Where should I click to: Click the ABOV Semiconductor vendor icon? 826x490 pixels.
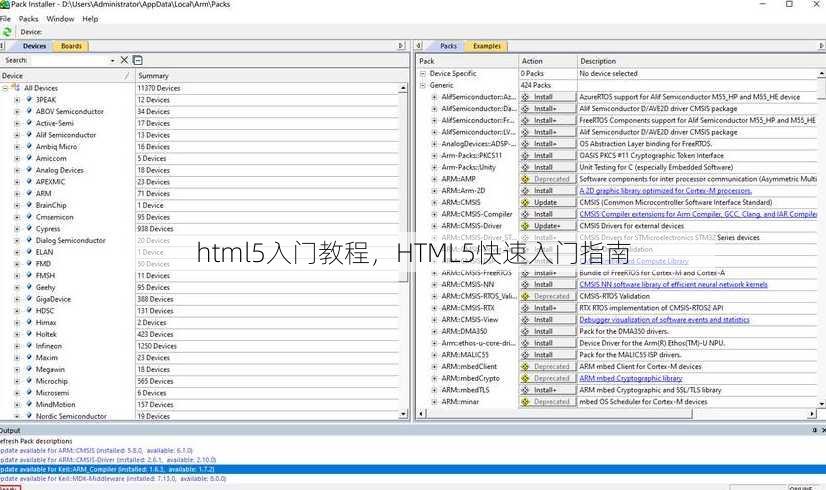(30, 111)
